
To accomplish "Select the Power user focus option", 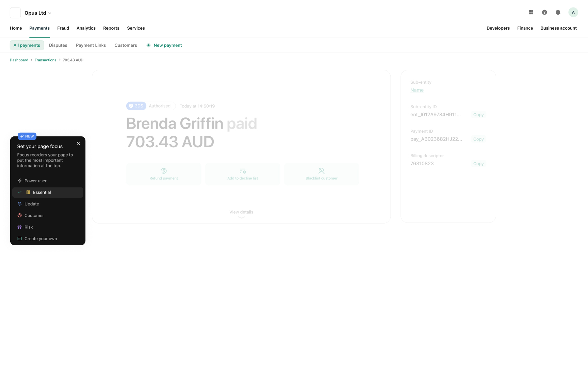I will (x=48, y=181).
